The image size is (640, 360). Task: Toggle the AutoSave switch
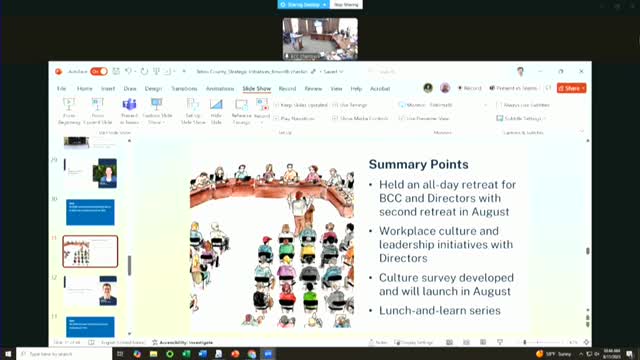(x=99, y=71)
